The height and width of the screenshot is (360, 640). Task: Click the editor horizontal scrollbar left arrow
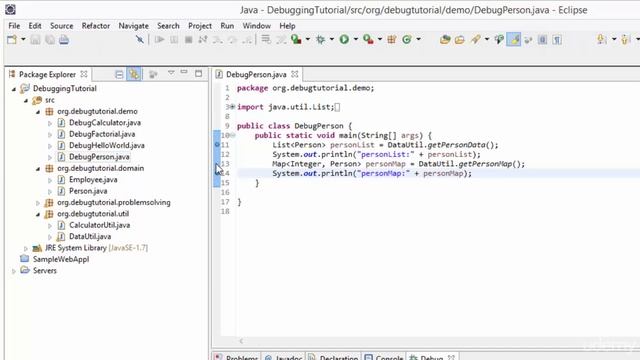(x=241, y=341)
